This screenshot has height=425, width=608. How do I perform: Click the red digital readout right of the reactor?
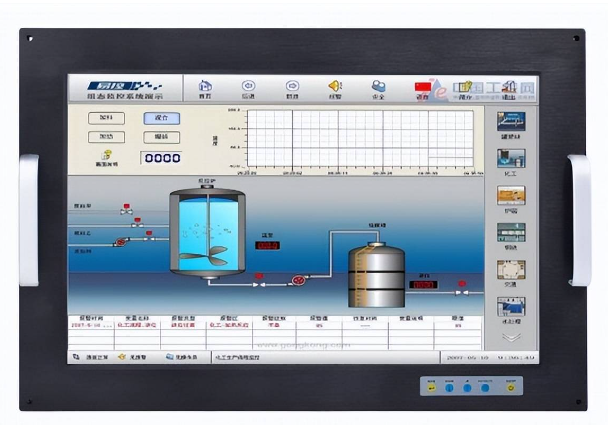click(267, 244)
